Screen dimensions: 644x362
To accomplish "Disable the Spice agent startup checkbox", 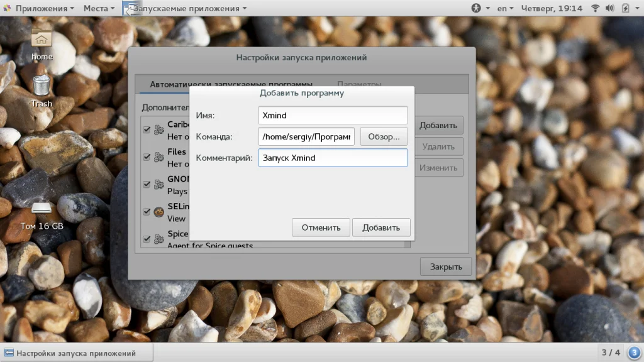I will [147, 239].
